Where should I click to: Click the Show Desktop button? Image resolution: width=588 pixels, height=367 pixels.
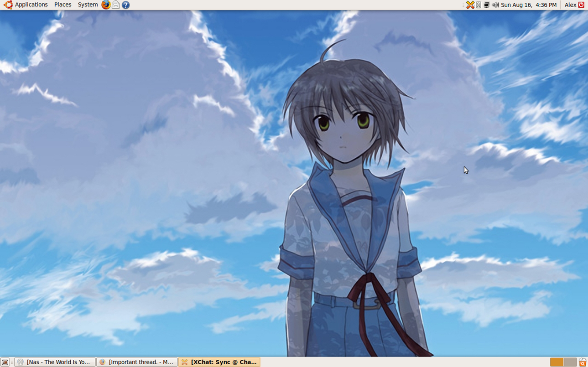pyautogui.click(x=5, y=362)
